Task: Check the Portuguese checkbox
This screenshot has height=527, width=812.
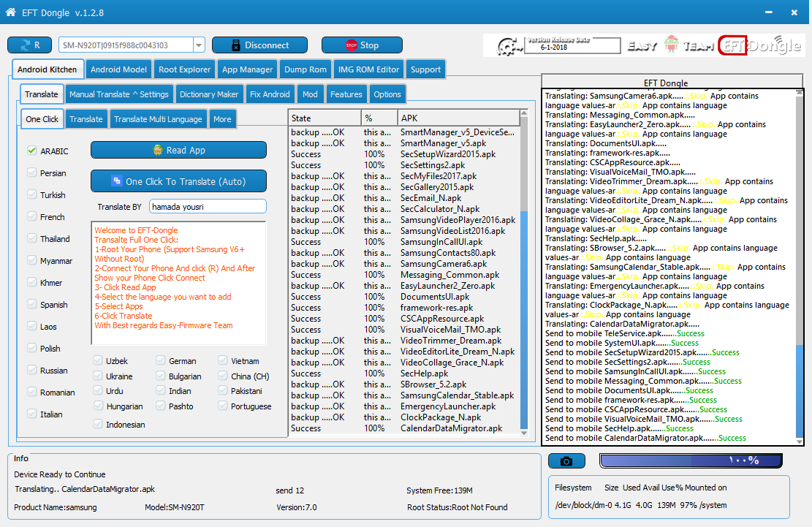Action: pos(223,406)
